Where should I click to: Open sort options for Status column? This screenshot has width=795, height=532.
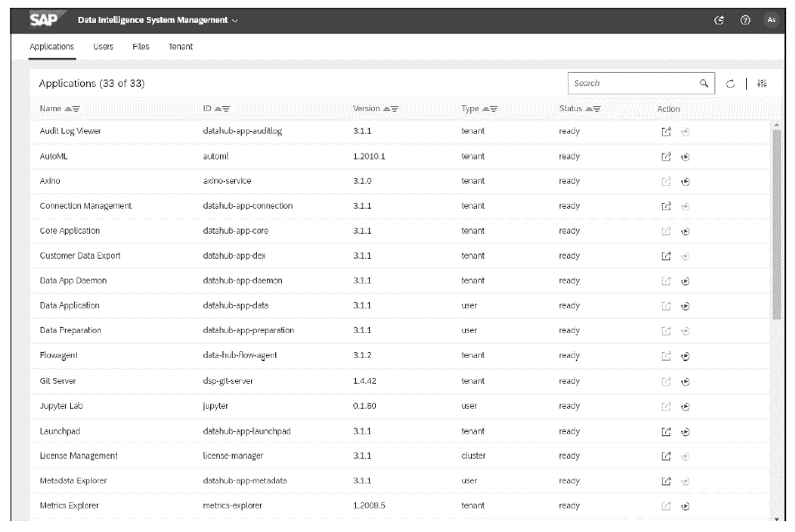[x=593, y=109]
